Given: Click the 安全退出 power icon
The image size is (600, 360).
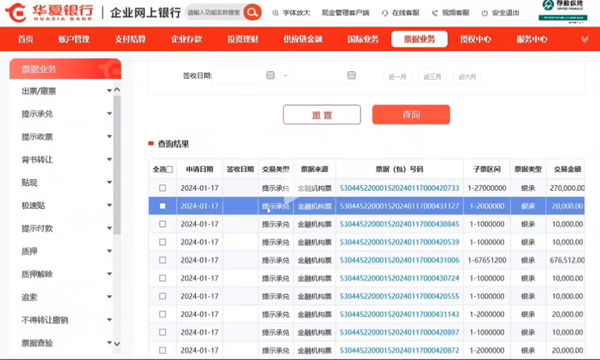Looking at the screenshot, I should [x=484, y=13].
